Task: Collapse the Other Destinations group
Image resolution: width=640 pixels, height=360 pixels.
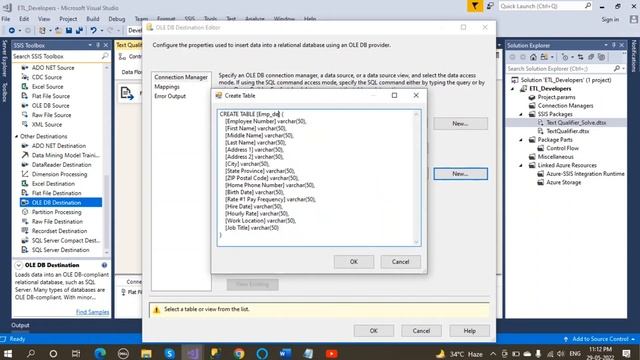Action: [16, 136]
